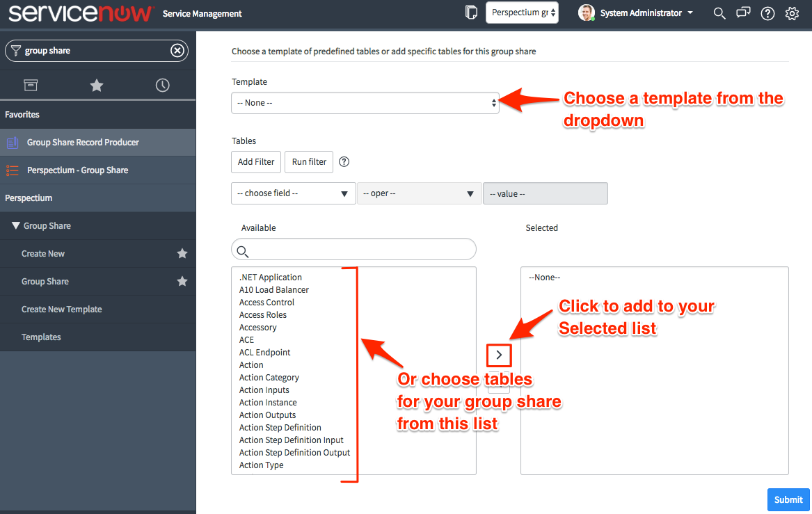Open the Create New module
The width and height of the screenshot is (812, 514).
click(x=43, y=254)
